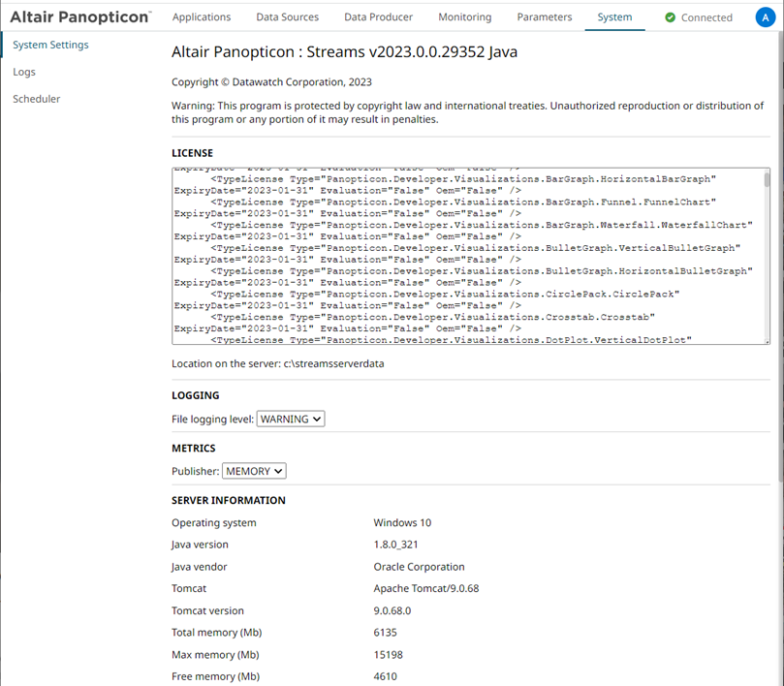Click the license text box scrollbar thumb

click(x=767, y=181)
